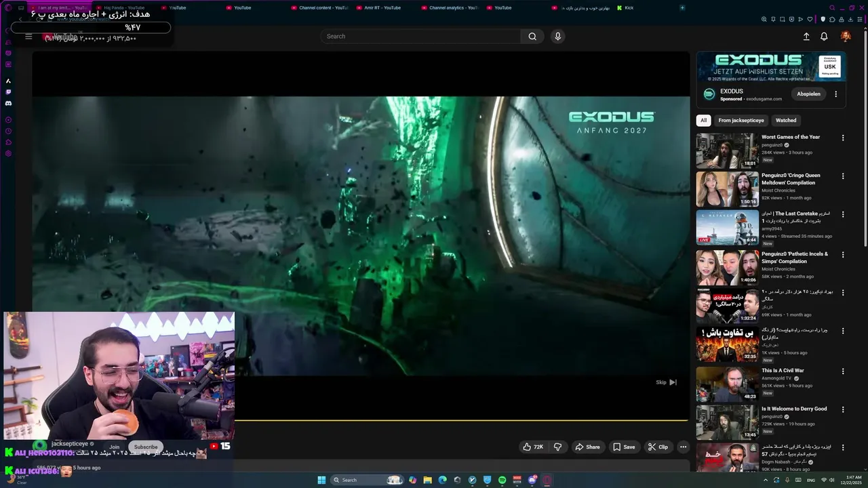Open 'Worst Games of the Year' thumbnail
Image resolution: width=868 pixels, height=488 pixels.
tap(727, 150)
